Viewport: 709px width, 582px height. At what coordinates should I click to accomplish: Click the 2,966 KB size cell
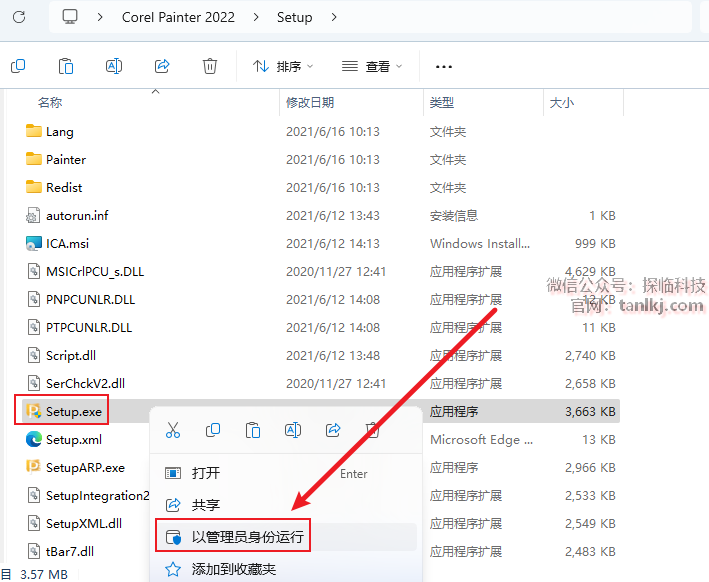pos(590,468)
